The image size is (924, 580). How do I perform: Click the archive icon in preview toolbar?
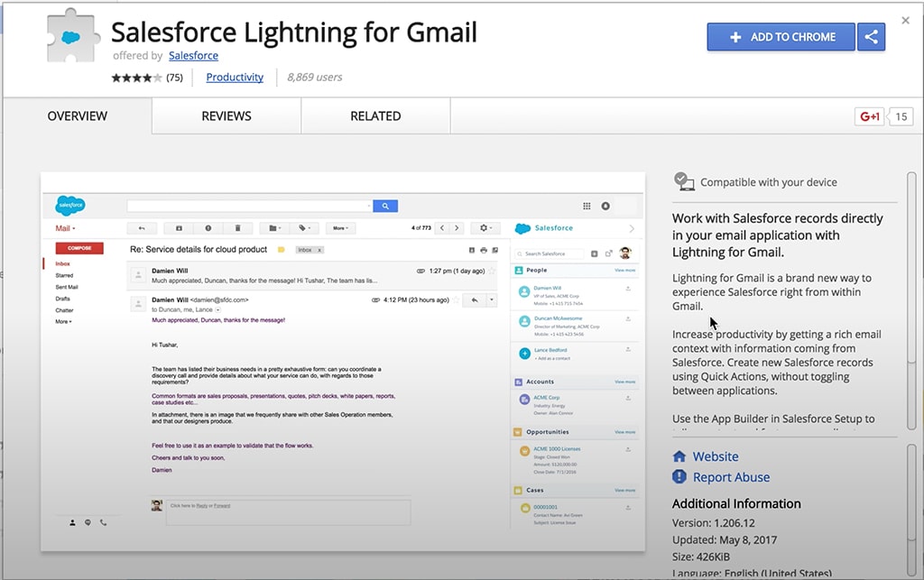(x=180, y=228)
